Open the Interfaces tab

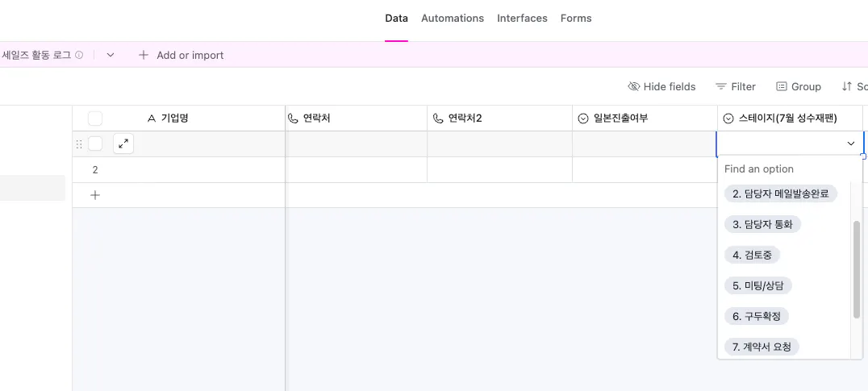click(522, 19)
